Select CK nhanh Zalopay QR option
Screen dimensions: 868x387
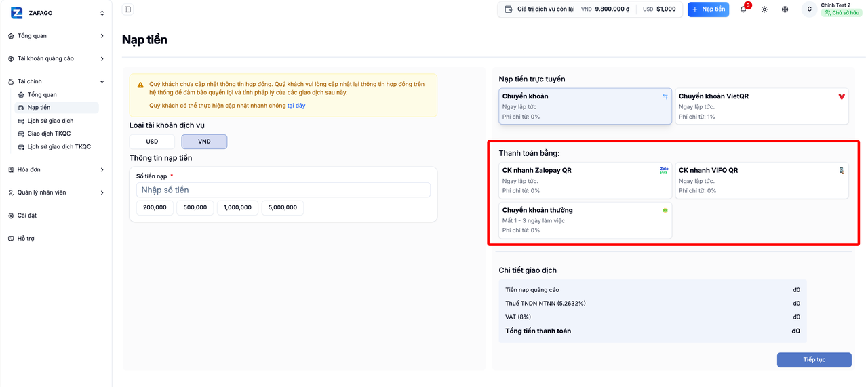[585, 180]
